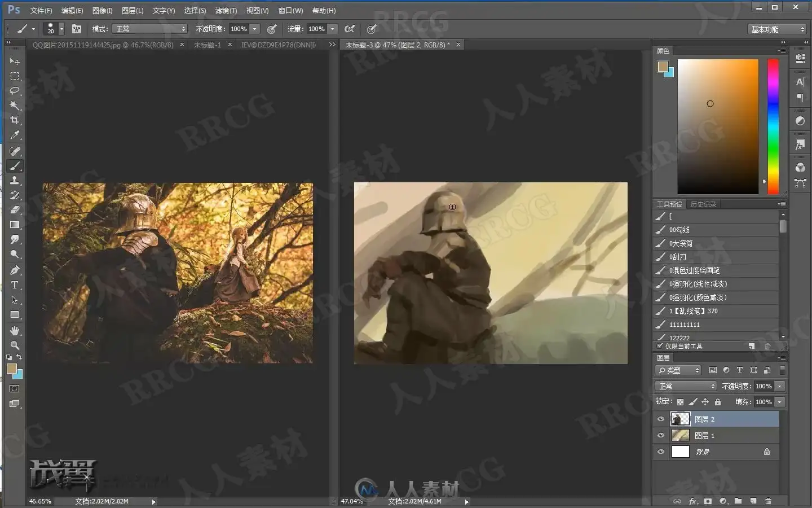Select the Magic Wand tool
812x508 pixels.
(x=15, y=105)
